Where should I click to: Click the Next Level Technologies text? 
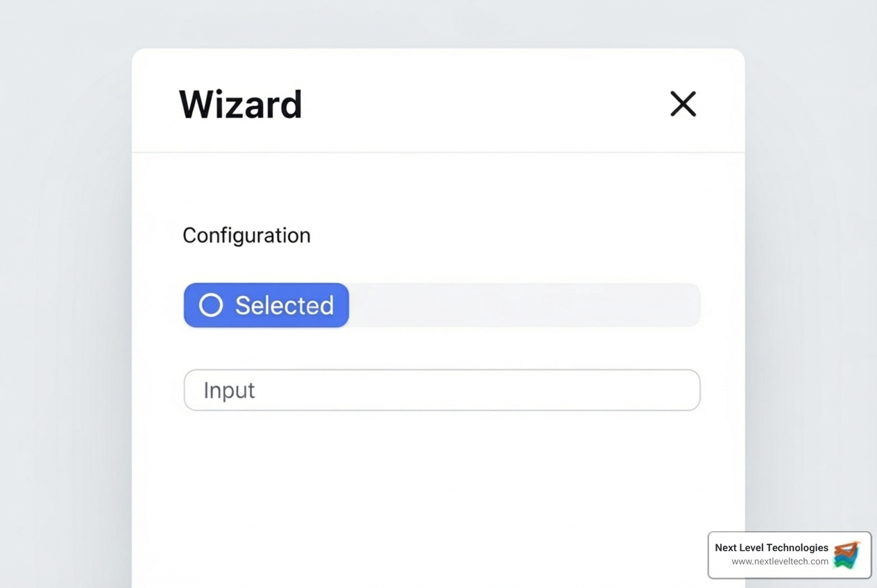point(772,547)
